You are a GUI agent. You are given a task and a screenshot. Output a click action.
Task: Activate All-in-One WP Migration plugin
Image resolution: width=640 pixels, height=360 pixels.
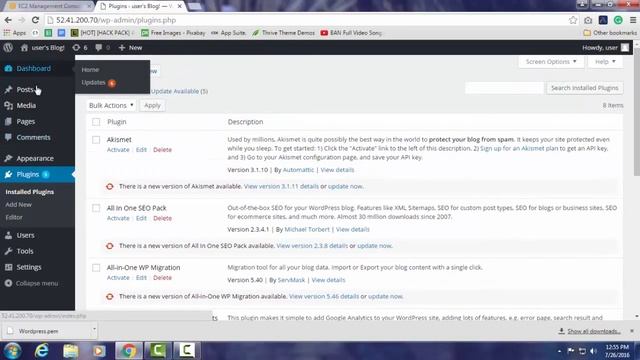pyautogui.click(x=118, y=278)
